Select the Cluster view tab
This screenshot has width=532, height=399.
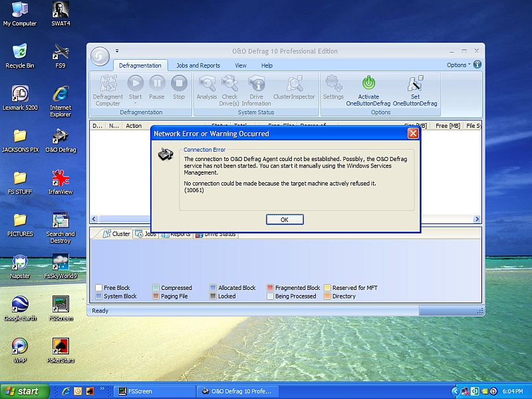pyautogui.click(x=116, y=234)
